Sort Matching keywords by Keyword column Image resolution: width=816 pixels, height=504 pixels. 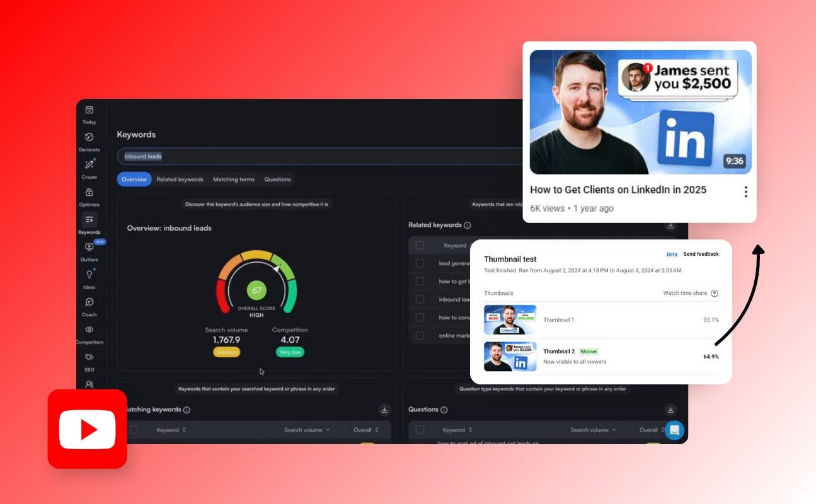pyautogui.click(x=171, y=430)
